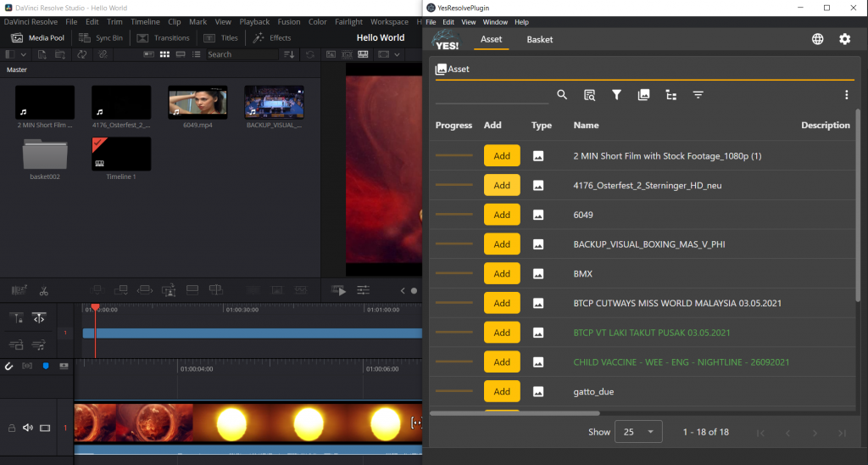The image size is (868, 465).
Task: Toggle timeline snapping magnet icon
Action: point(8,367)
